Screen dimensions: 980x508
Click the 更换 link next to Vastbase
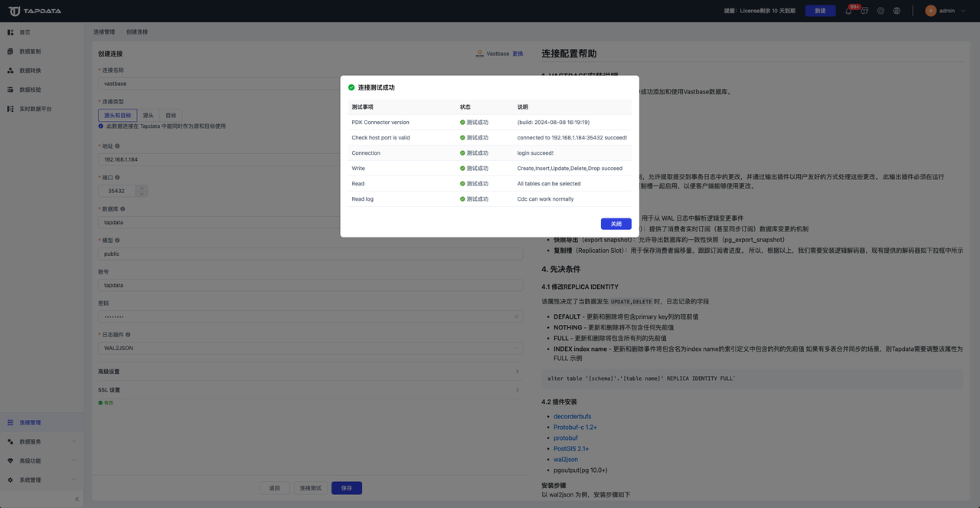518,54
